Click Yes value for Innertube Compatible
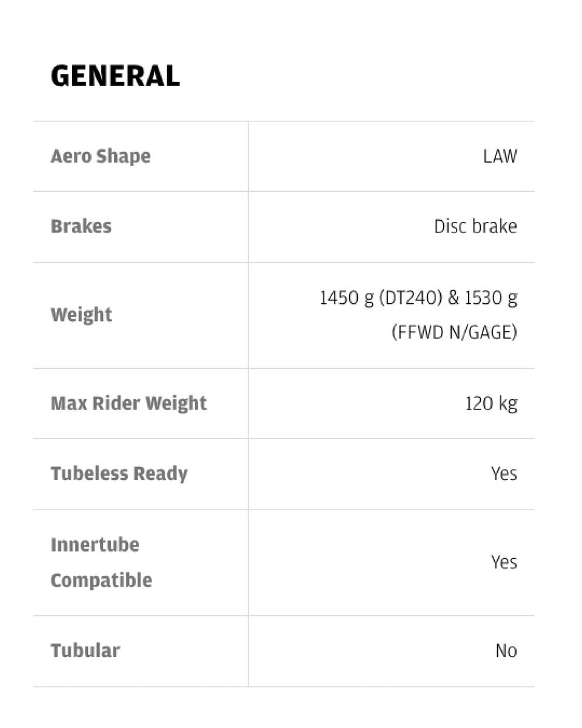The height and width of the screenshot is (728, 582). (x=504, y=562)
